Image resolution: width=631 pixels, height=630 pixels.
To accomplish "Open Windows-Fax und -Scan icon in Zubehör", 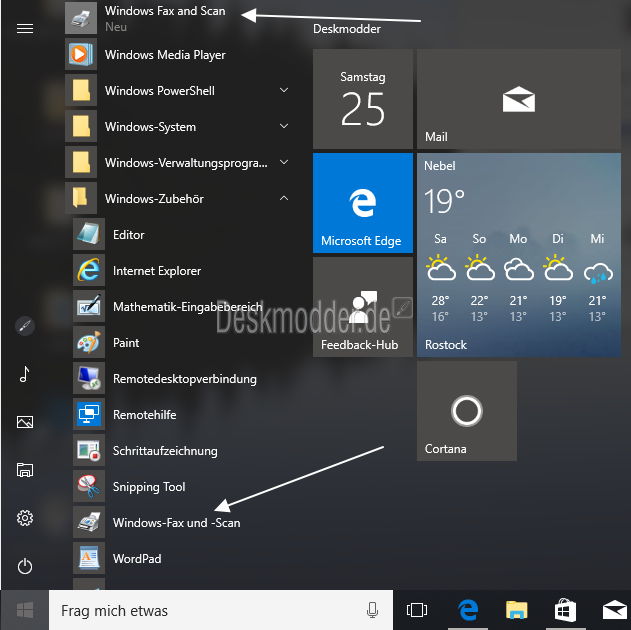I will (89, 522).
